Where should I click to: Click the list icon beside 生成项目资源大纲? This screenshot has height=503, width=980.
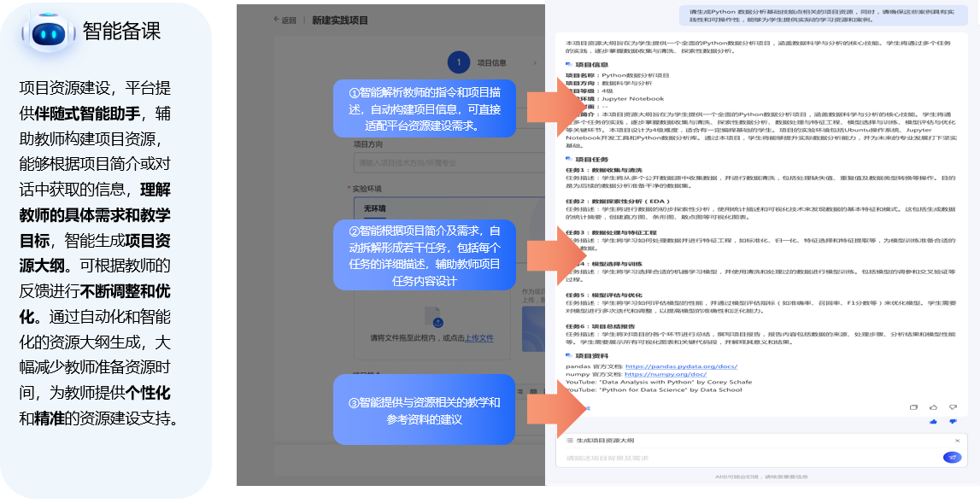(569, 441)
